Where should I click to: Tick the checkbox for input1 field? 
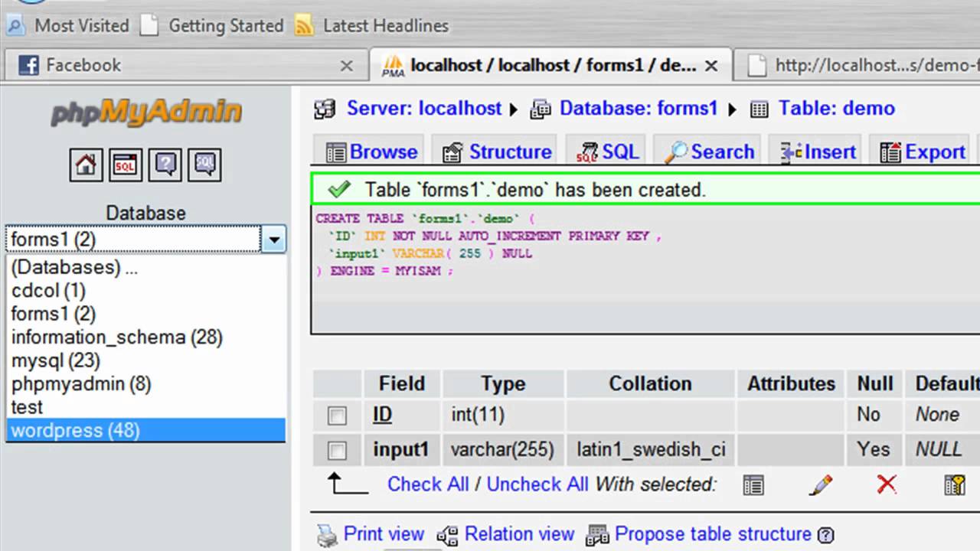pyautogui.click(x=337, y=451)
